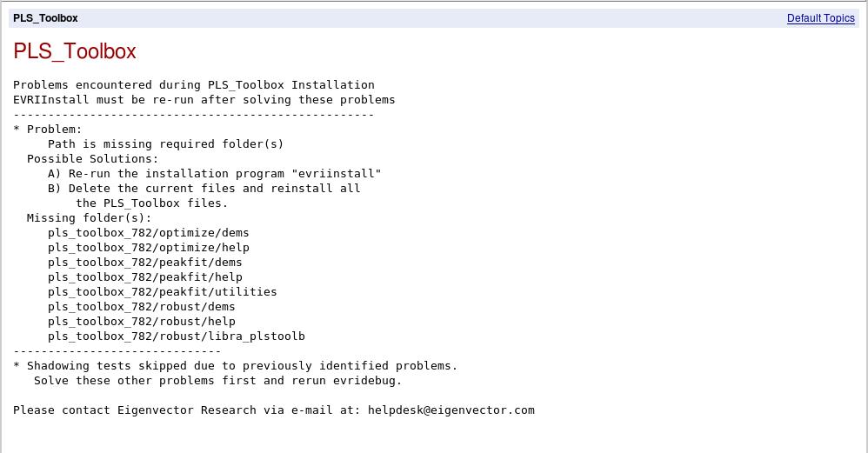Viewport: 868px width, 453px height.
Task: Click the 'Possible Solutions:' label
Action: pyautogui.click(x=93, y=159)
